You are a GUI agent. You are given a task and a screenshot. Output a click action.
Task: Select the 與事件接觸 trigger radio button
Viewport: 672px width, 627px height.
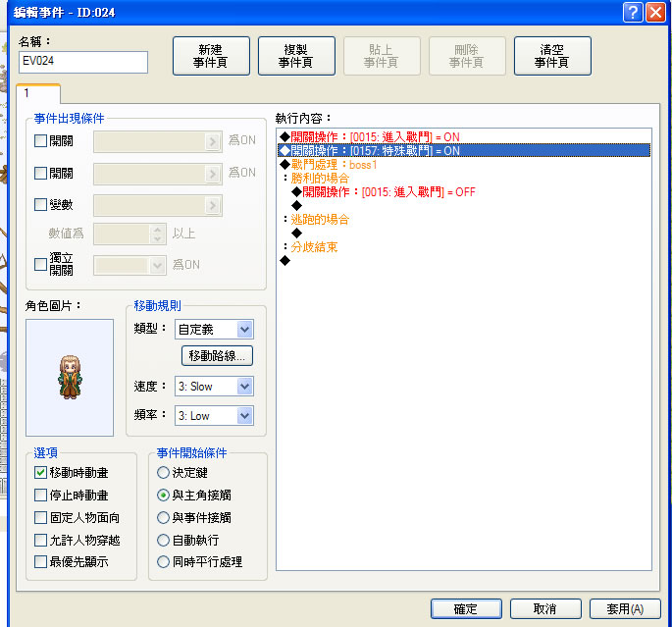click(x=163, y=517)
